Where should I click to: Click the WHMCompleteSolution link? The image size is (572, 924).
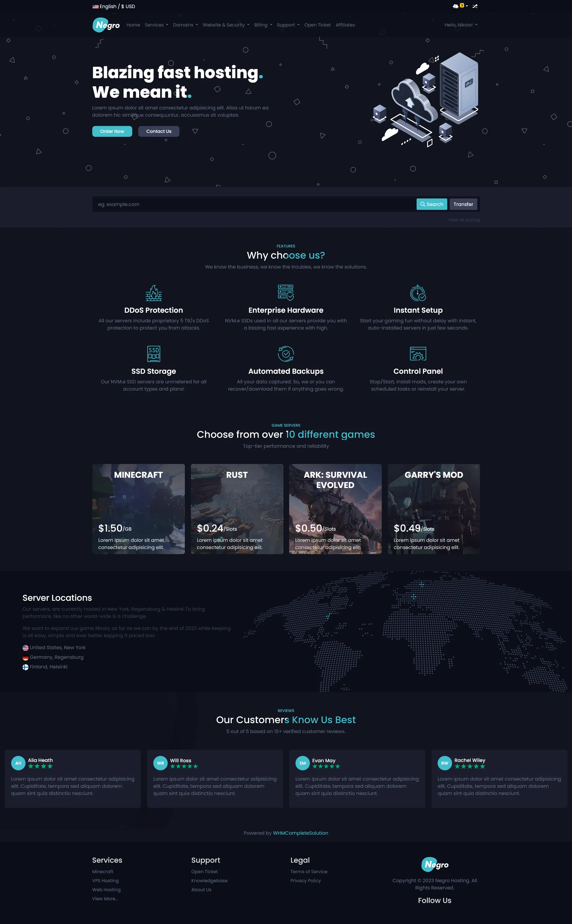300,833
